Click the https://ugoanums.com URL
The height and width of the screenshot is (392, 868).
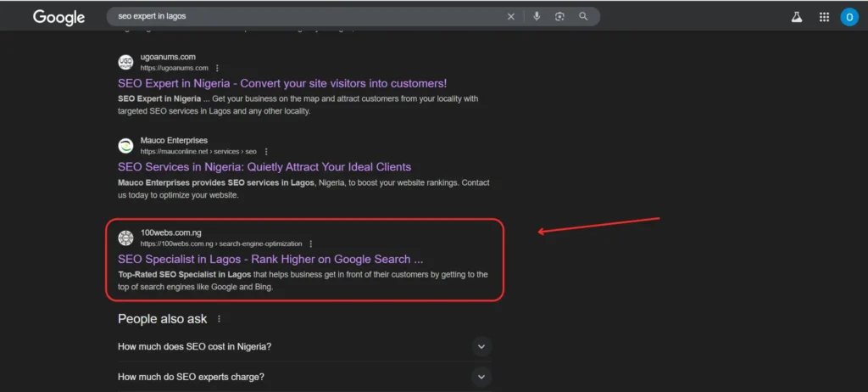[175, 68]
